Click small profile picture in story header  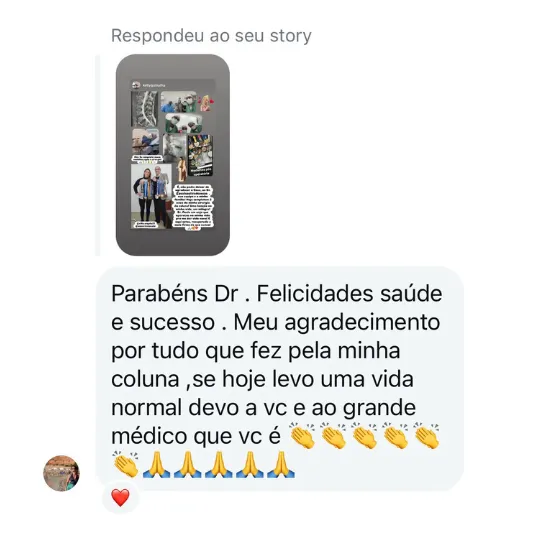click(136, 85)
